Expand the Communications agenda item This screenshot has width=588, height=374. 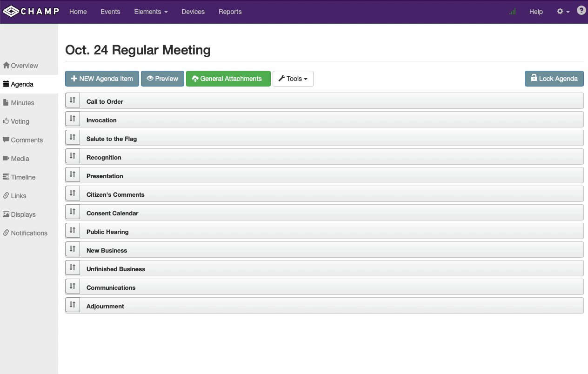point(324,287)
